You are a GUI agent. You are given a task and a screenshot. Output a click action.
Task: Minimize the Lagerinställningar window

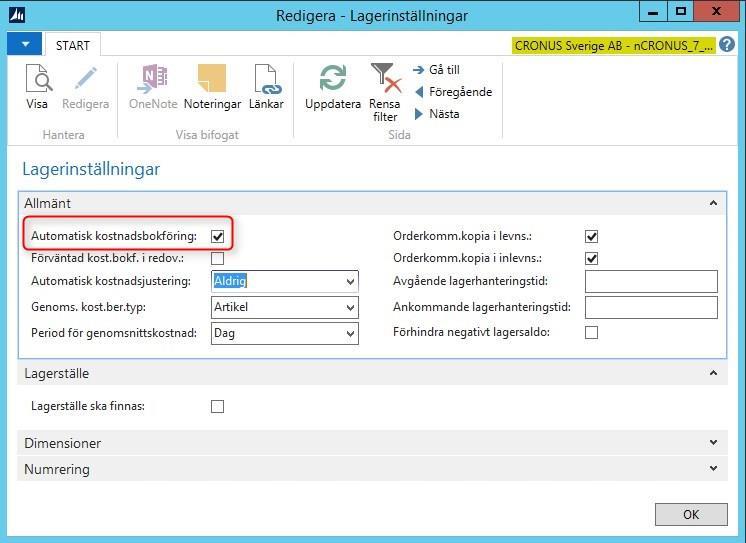click(653, 11)
